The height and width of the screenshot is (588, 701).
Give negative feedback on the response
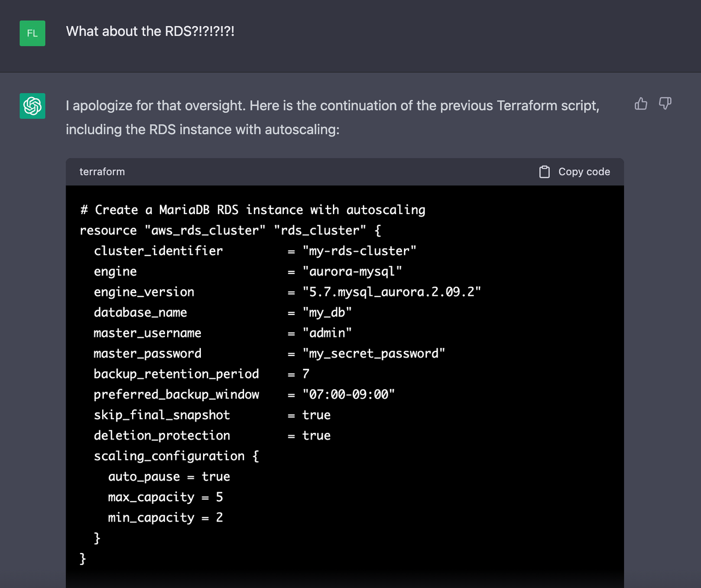665,103
